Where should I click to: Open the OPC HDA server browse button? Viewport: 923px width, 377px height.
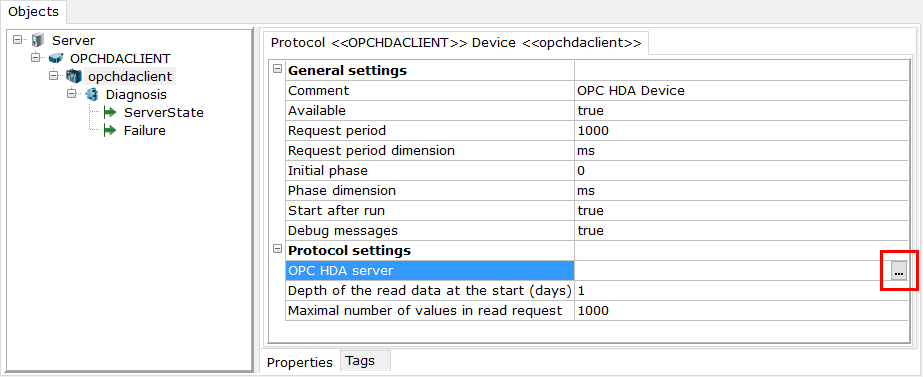899,271
